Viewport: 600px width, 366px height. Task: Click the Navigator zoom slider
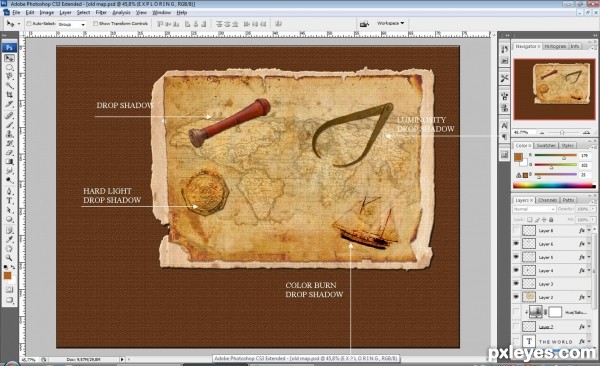click(x=562, y=132)
